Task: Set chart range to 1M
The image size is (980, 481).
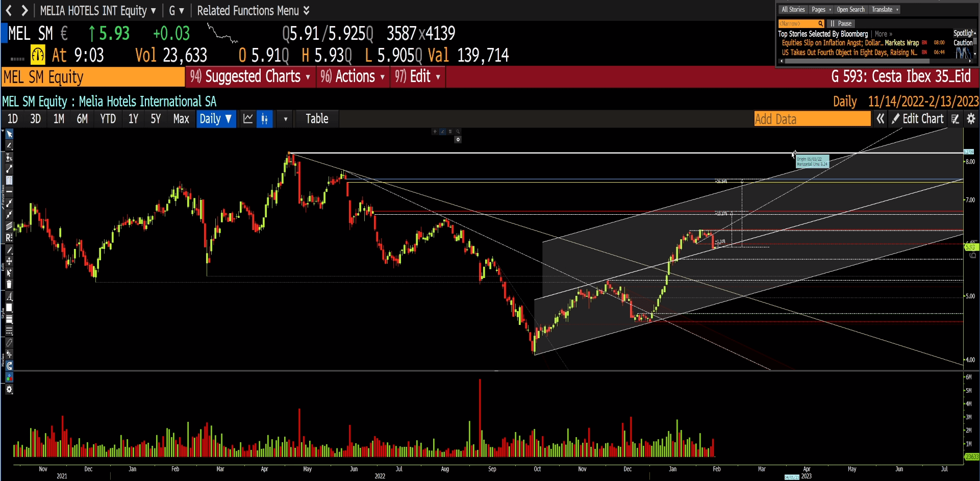Action: pyautogui.click(x=59, y=119)
